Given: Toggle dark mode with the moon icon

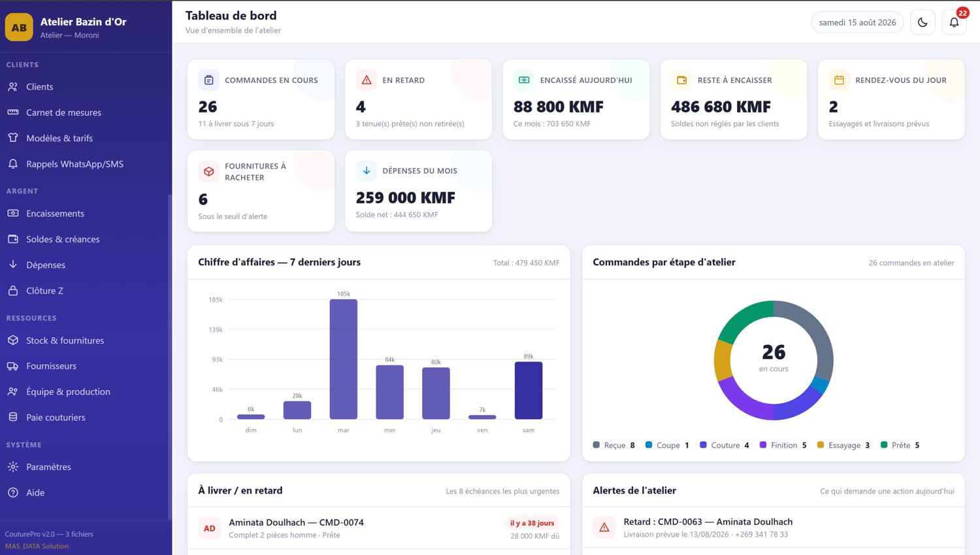Looking at the screenshot, I should point(923,22).
